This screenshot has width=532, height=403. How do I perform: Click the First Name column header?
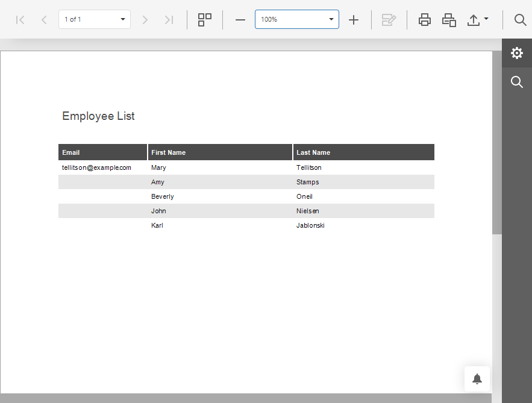tap(220, 152)
